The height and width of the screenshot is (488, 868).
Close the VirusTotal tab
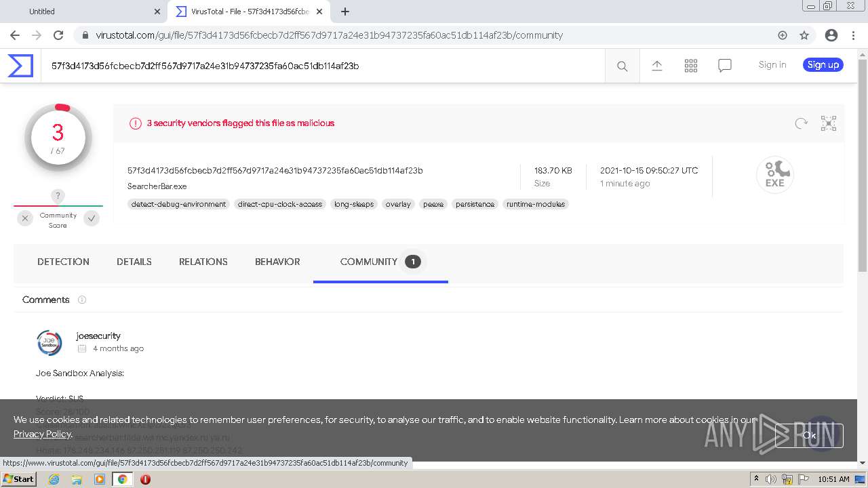click(319, 12)
